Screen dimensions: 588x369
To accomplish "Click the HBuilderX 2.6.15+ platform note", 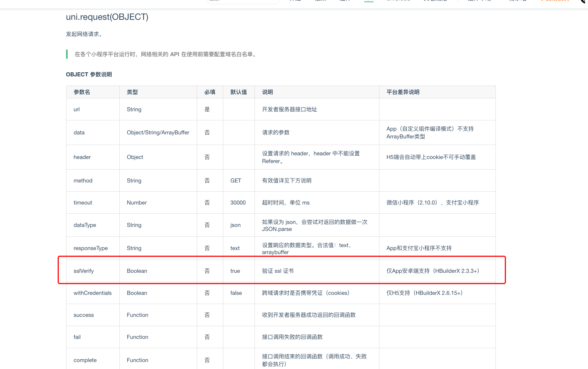I will (x=425, y=293).
